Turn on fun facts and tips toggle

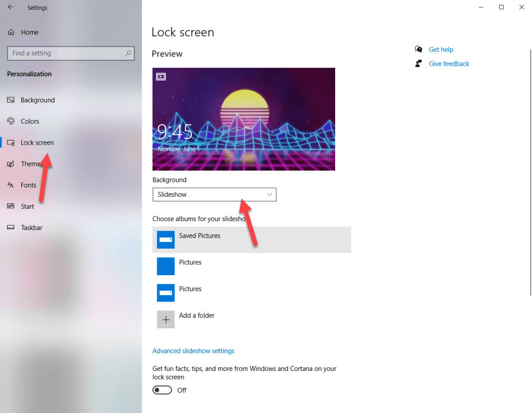tap(162, 390)
